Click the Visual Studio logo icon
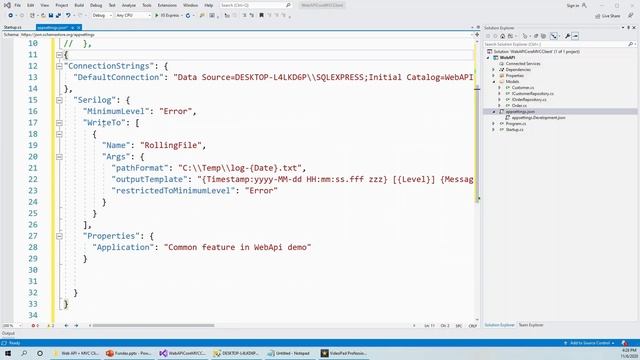Viewport: 640px width, 360px height. [x=7, y=5]
